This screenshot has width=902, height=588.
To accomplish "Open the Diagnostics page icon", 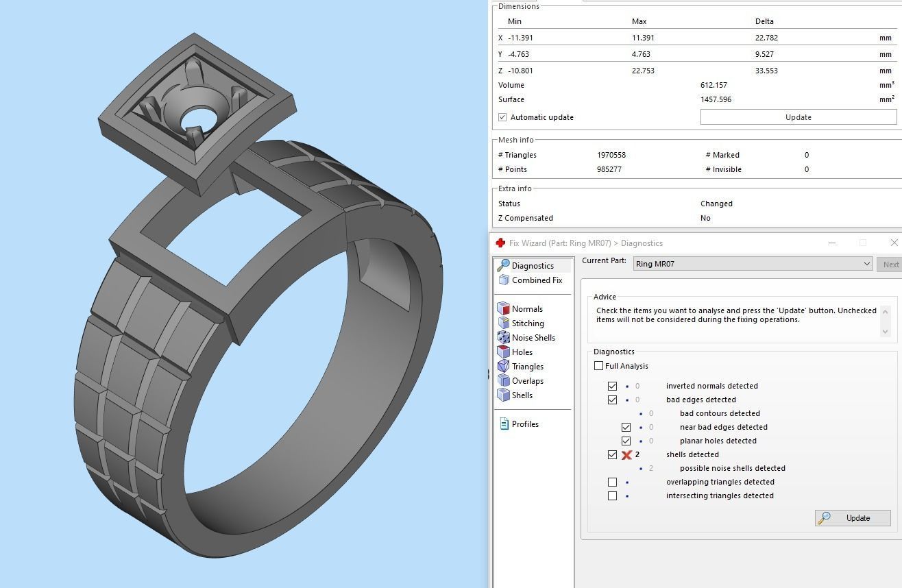I will pyautogui.click(x=503, y=265).
